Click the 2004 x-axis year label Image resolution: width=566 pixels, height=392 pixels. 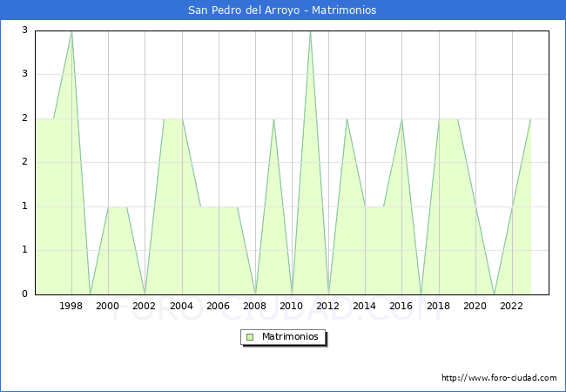[181, 306]
